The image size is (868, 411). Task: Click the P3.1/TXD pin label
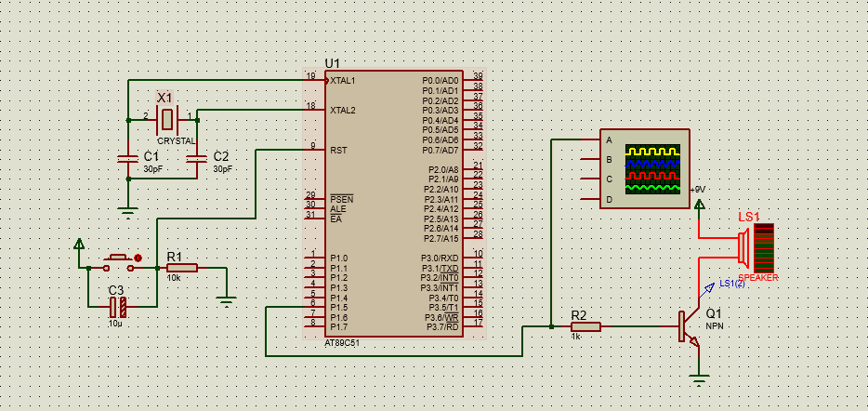(x=439, y=268)
